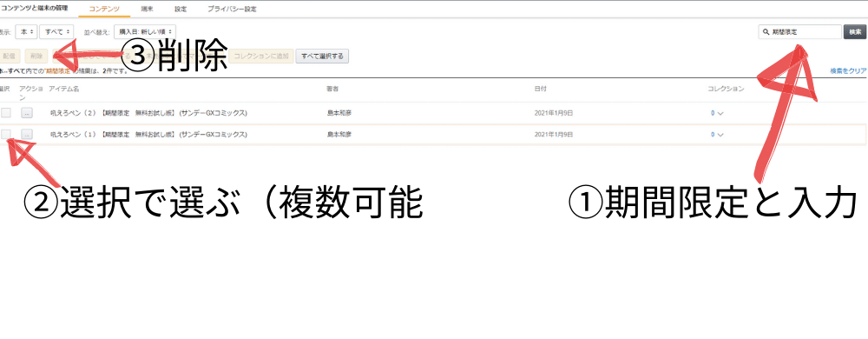The width and height of the screenshot is (868, 339).
Task: Switch to the 端末 tab
Action: tap(147, 10)
